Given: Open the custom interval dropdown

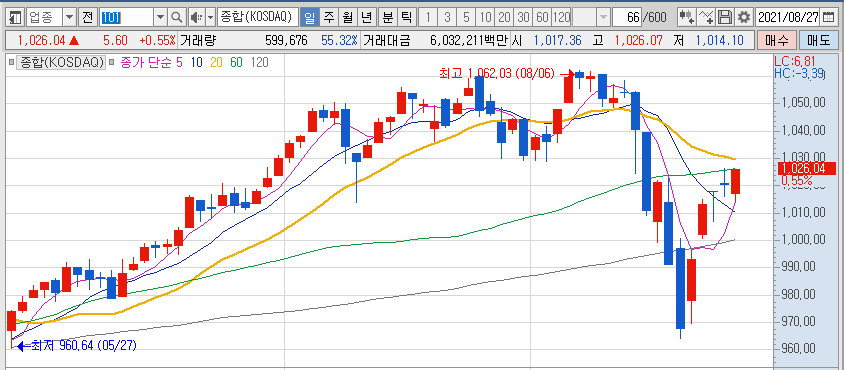Looking at the screenshot, I should click(x=603, y=18).
